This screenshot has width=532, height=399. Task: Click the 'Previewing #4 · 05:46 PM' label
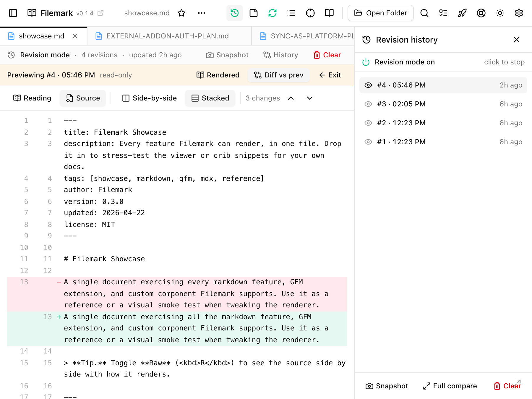pos(51,75)
